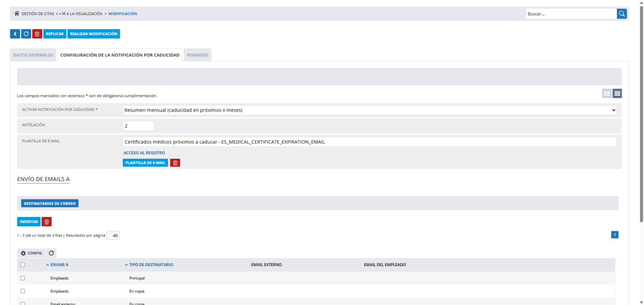Sort by Enviar a column
644x305 pixels.
tap(59, 265)
